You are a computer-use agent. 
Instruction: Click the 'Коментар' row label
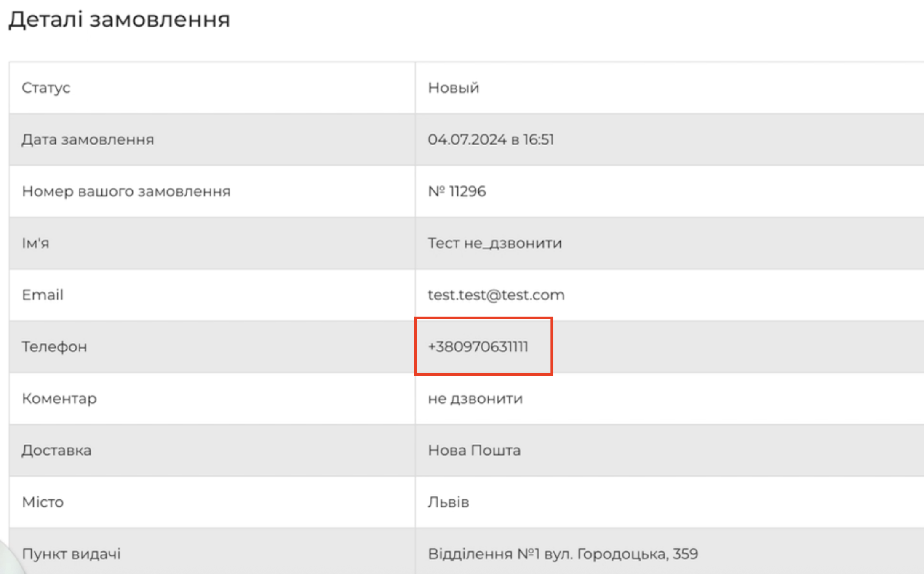[x=59, y=399]
